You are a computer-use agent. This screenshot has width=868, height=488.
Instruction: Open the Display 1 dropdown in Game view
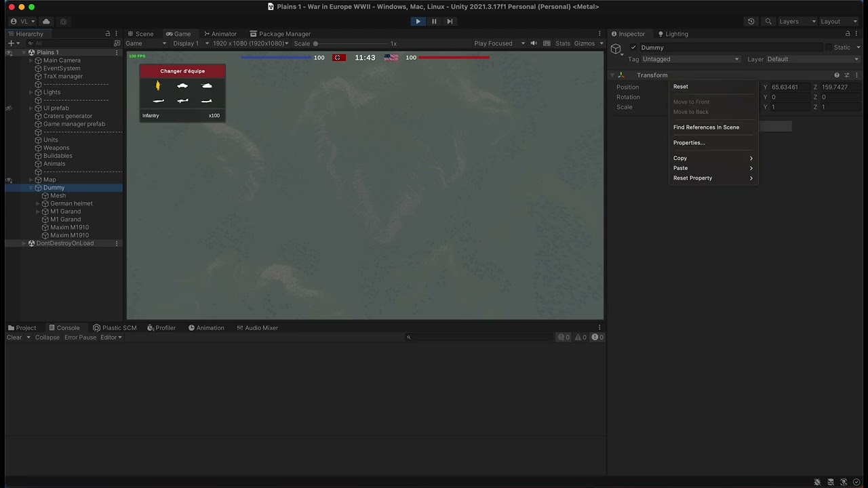[186, 43]
